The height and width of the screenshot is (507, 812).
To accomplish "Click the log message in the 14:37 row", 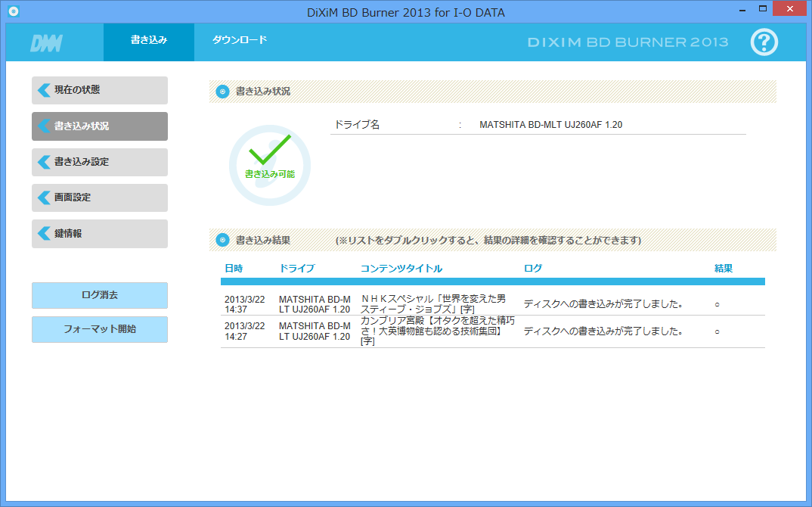I will (603, 304).
